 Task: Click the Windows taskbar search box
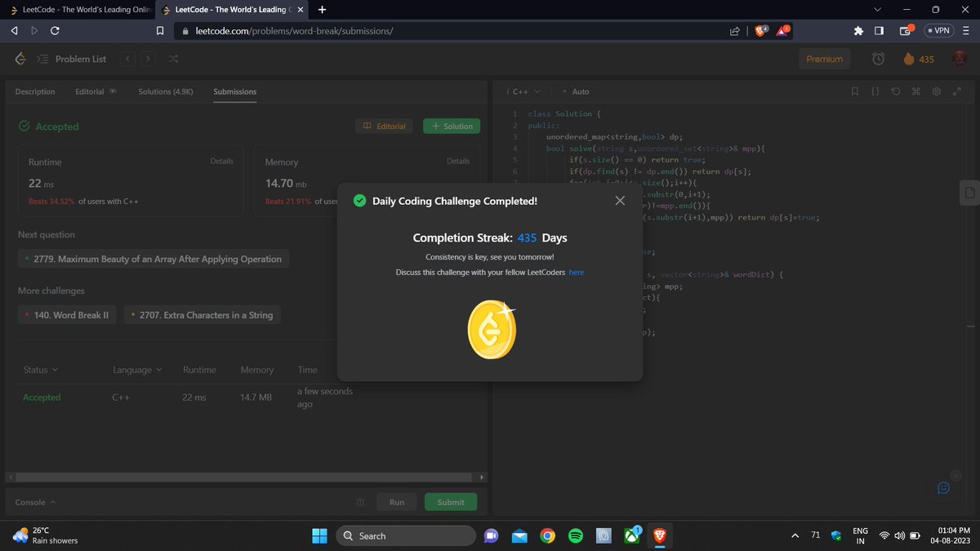coord(406,535)
